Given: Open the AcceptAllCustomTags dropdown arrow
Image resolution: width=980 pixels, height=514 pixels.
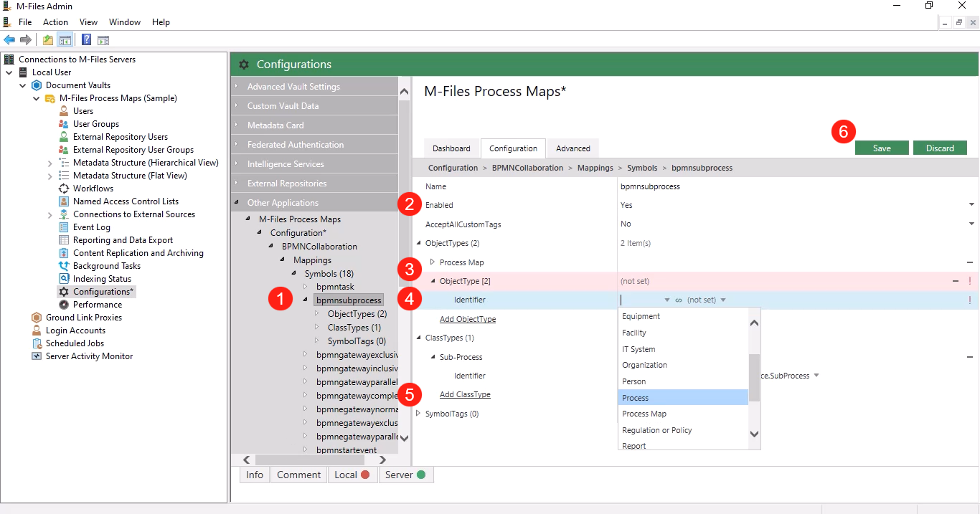Looking at the screenshot, I should [x=971, y=224].
